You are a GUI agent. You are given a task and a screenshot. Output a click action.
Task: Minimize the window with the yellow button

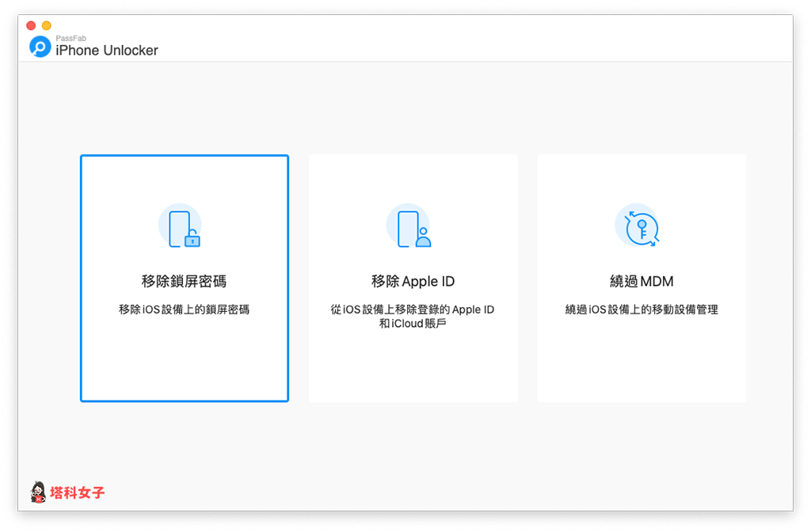[47, 25]
